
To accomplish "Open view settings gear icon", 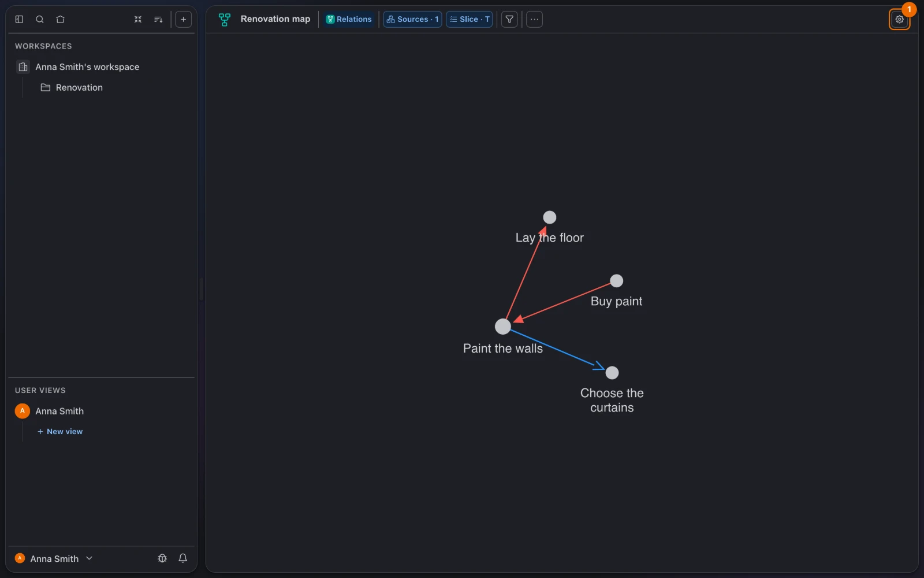I will 899,19.
